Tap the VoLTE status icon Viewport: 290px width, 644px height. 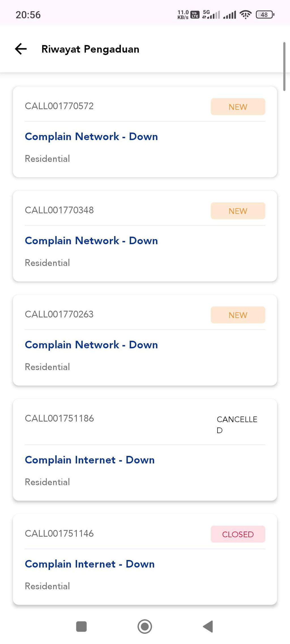tap(195, 14)
